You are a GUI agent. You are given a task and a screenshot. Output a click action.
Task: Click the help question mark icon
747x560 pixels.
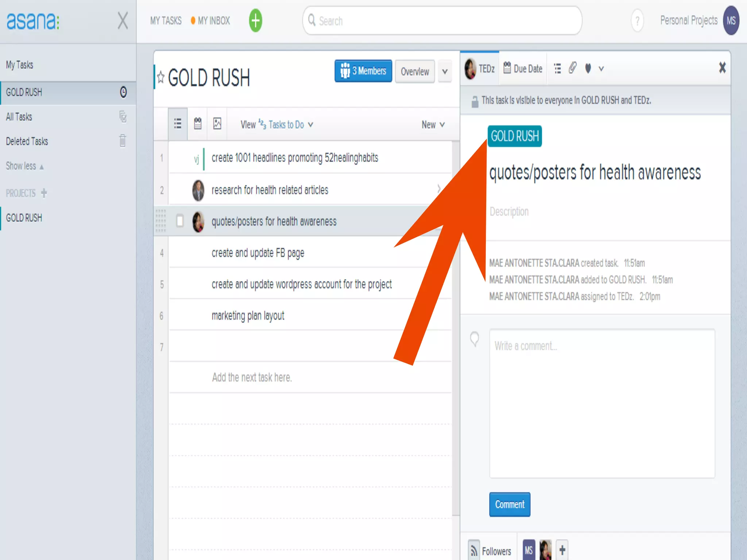pyautogui.click(x=637, y=21)
